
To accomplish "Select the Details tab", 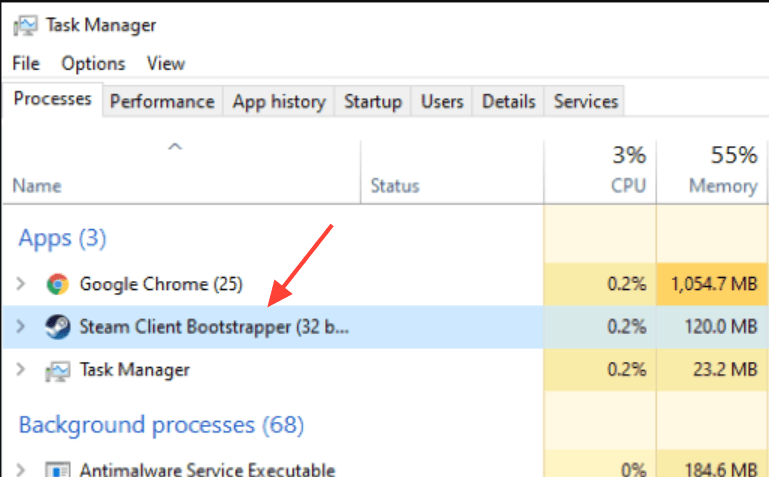I will 509,101.
